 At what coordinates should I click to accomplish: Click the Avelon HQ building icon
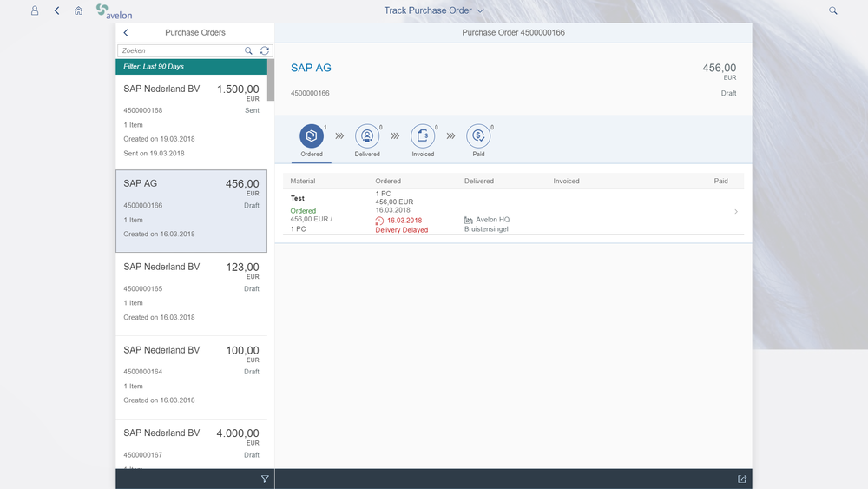(x=469, y=220)
